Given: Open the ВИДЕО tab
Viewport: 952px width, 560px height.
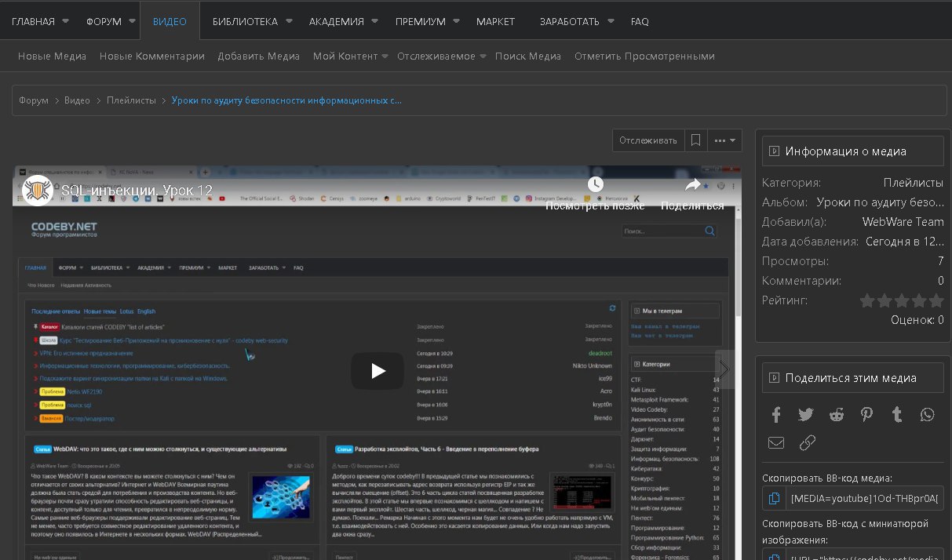Looking at the screenshot, I should pos(170,21).
